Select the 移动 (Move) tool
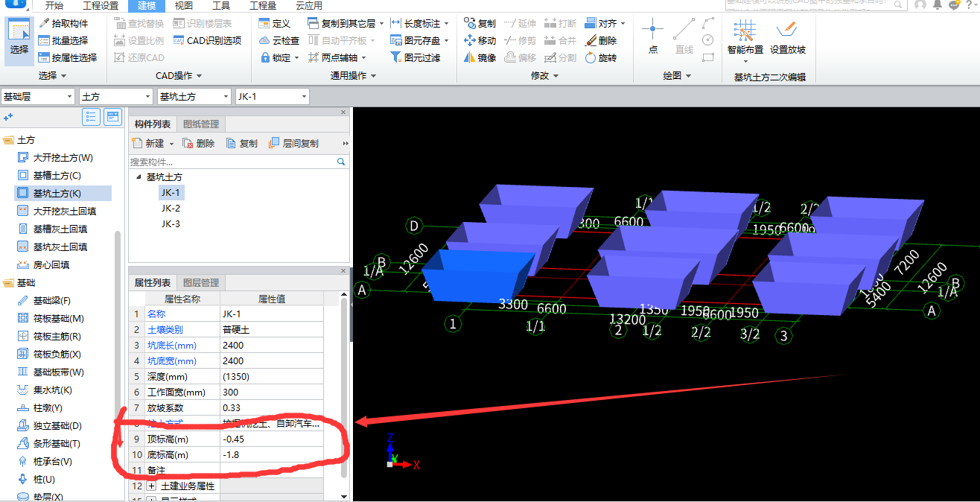 coord(480,40)
